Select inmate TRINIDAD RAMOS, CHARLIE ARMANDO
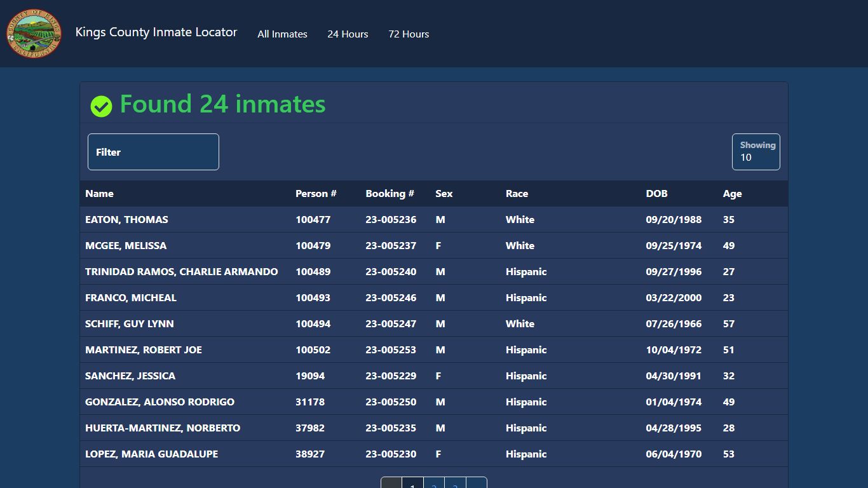Screen dimensions: 868x488 click(x=182, y=272)
